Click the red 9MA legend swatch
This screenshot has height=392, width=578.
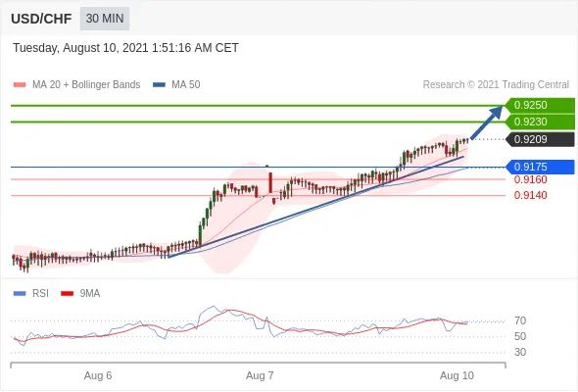(x=67, y=294)
